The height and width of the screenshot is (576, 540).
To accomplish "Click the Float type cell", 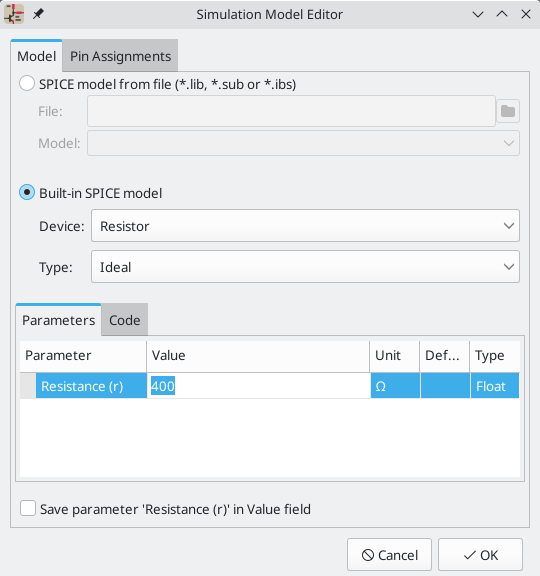I will [x=495, y=386].
